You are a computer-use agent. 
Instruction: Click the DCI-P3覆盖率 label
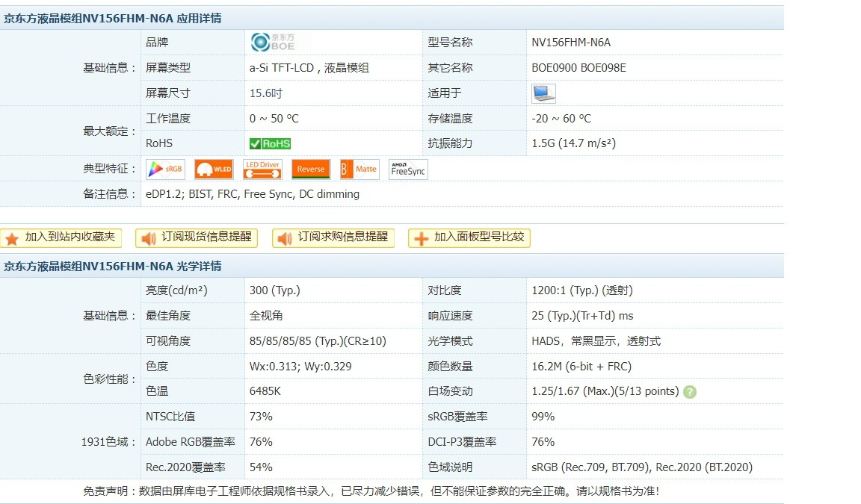click(462, 442)
